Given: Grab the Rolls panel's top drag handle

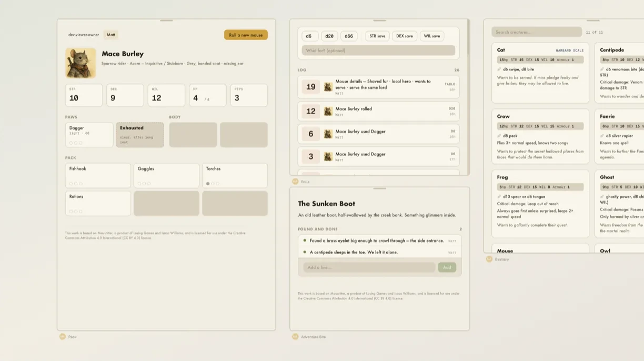Looking at the screenshot, I should tap(379, 21).
